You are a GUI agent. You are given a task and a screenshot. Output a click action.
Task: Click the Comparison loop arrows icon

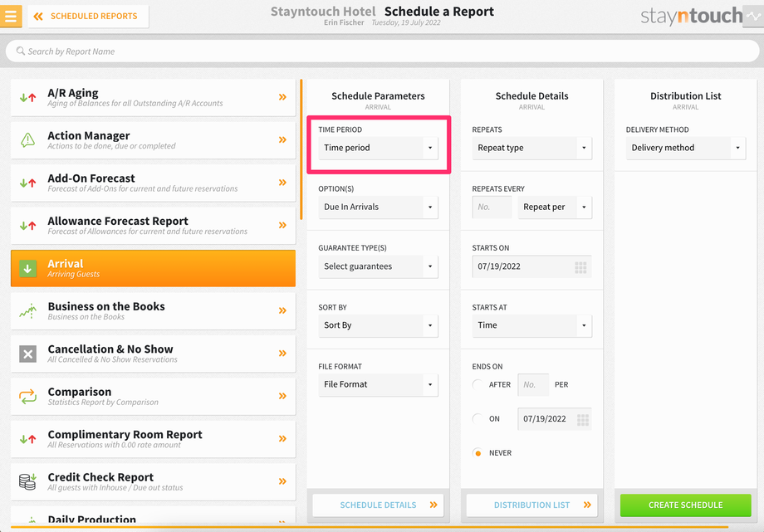coord(27,396)
